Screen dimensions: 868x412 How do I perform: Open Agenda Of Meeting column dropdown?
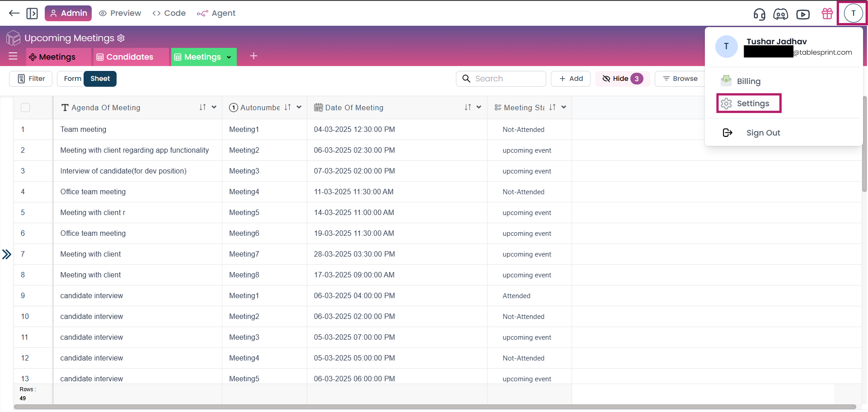[x=214, y=107]
